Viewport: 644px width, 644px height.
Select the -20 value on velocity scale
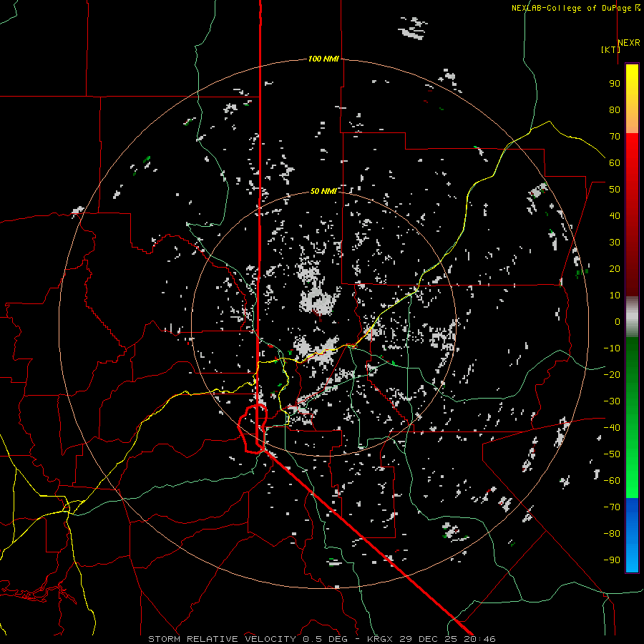click(612, 374)
